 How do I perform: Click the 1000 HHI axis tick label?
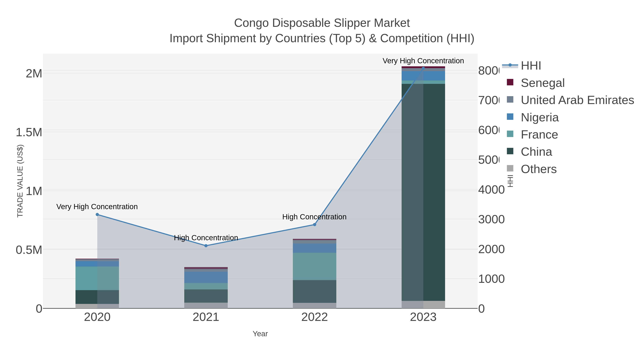coord(492,279)
